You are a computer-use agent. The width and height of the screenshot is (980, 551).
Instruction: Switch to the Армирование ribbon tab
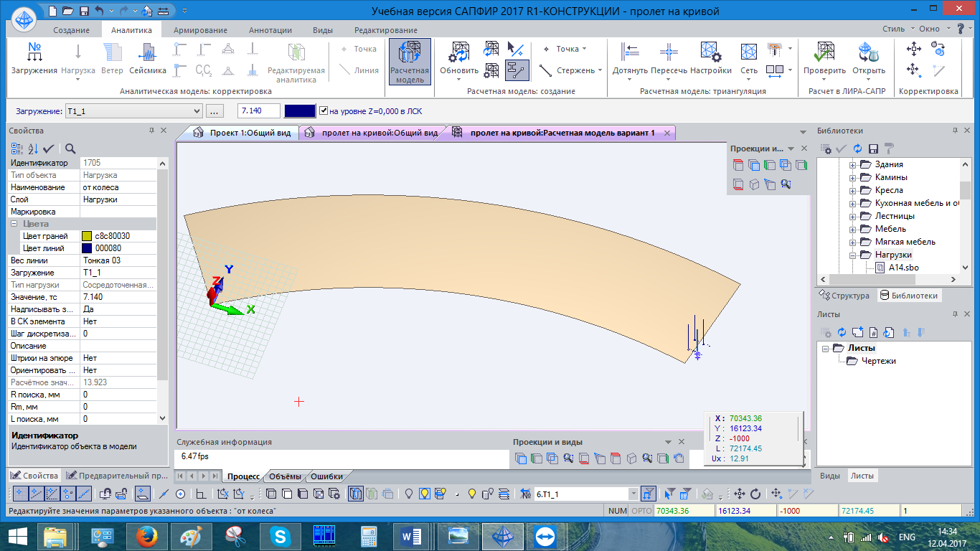coord(200,30)
